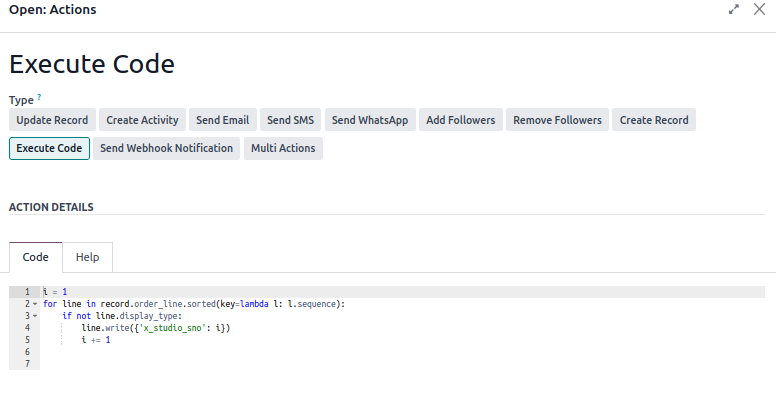Edit the Execute Code action name title

tap(92, 64)
